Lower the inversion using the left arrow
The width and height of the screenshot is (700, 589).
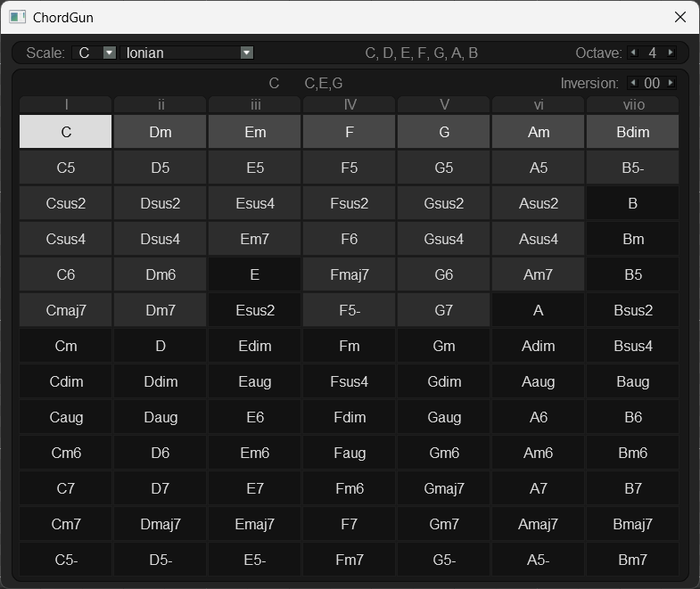[x=632, y=83]
